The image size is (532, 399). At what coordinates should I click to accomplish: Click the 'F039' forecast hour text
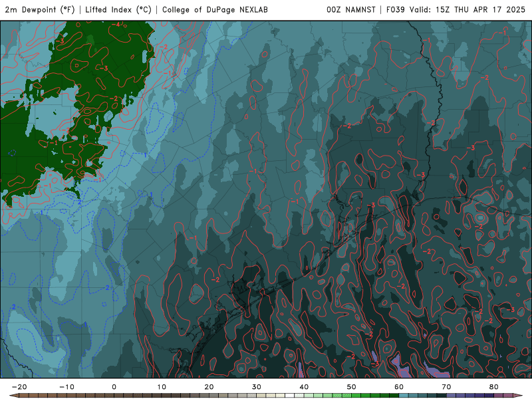pyautogui.click(x=396, y=10)
